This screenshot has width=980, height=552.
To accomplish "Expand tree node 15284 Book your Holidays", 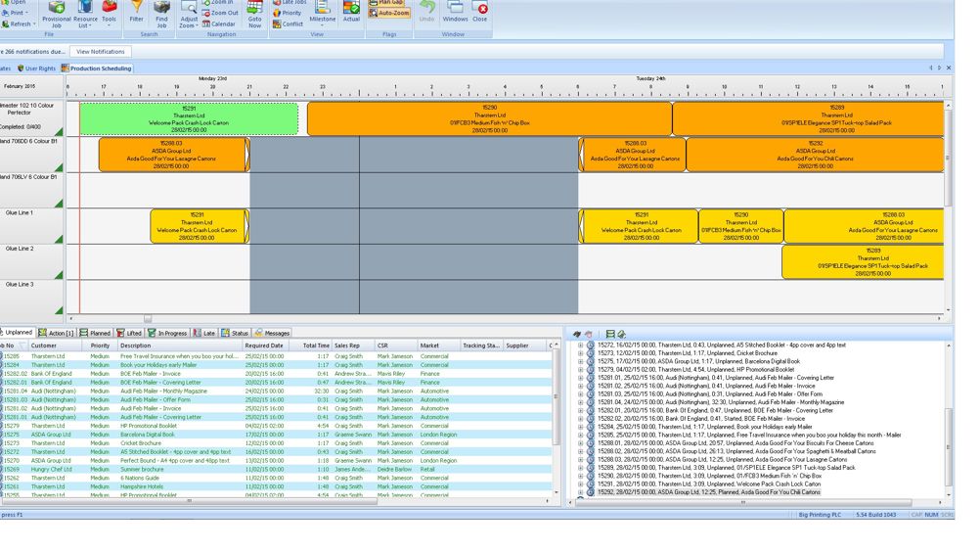I will (581, 427).
